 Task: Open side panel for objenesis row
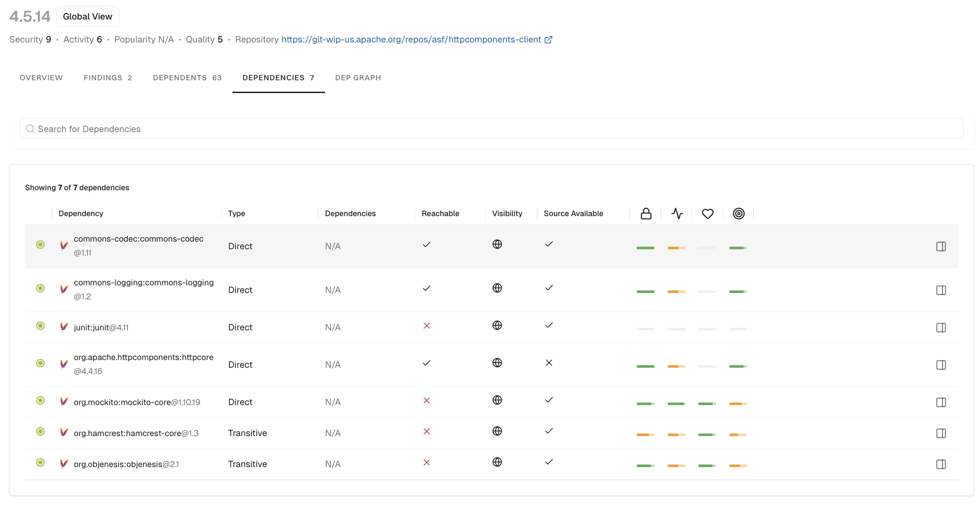[x=941, y=464]
